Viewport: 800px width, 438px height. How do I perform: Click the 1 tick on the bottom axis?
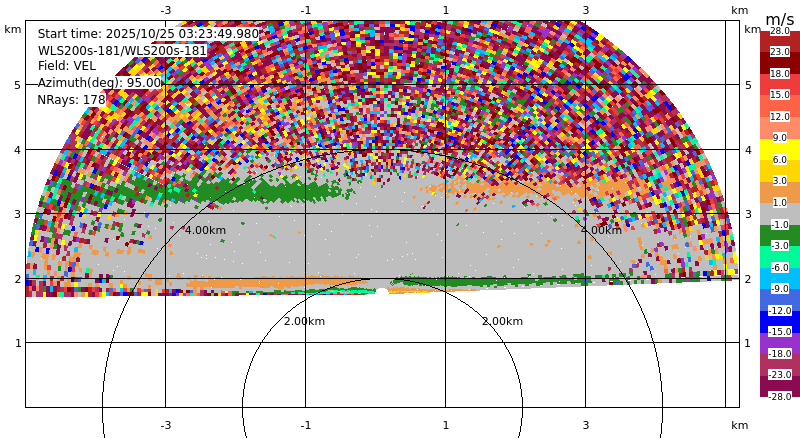click(x=445, y=425)
